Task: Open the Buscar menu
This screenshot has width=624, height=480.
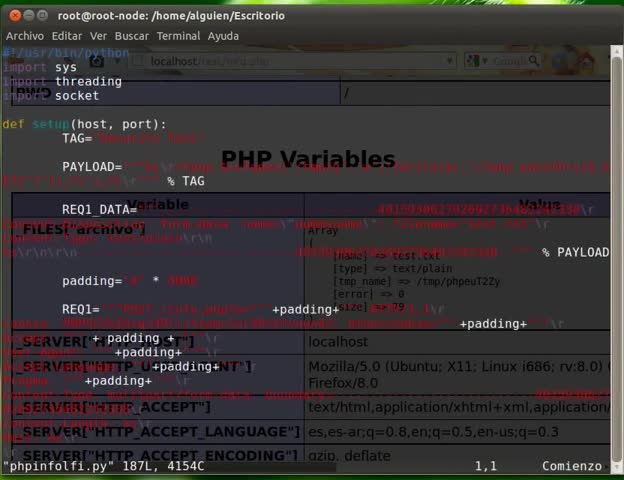Action: (x=132, y=36)
